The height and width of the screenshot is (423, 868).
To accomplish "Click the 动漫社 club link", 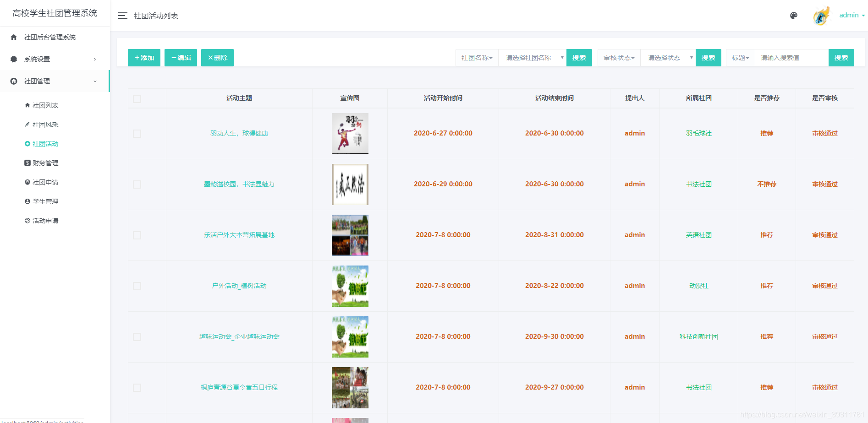I will [x=699, y=286].
